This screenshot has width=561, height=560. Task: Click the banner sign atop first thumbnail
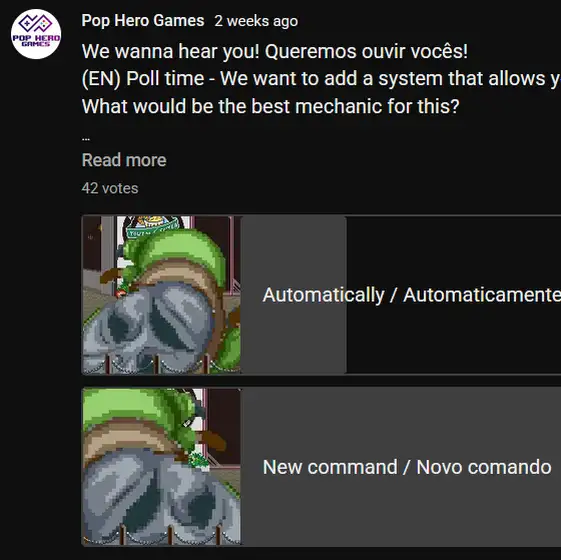tap(153, 228)
